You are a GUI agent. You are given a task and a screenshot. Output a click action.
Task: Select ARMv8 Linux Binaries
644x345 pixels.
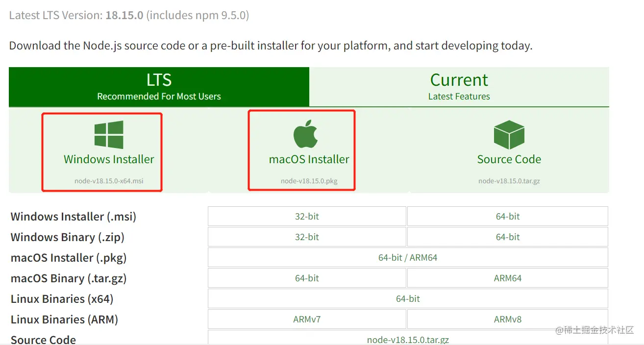pos(508,319)
